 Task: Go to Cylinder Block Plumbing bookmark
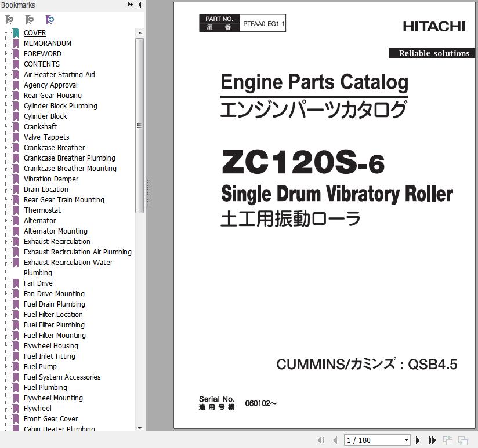click(61, 105)
